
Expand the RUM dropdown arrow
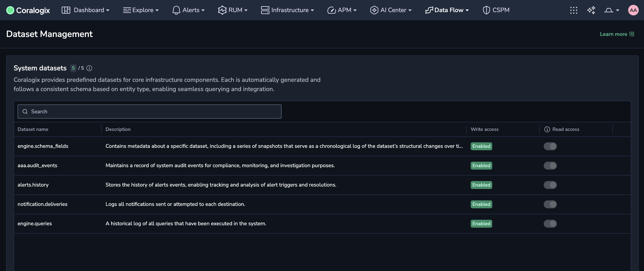246,11
